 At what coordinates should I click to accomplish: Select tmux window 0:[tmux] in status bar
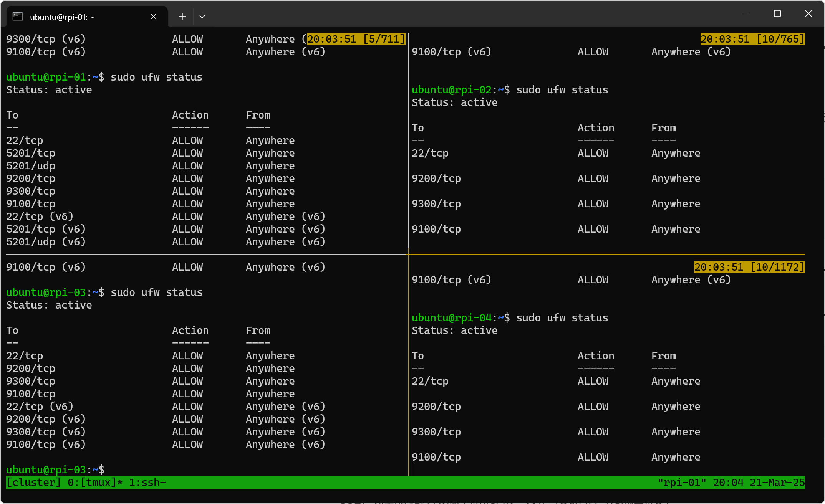coord(94,483)
